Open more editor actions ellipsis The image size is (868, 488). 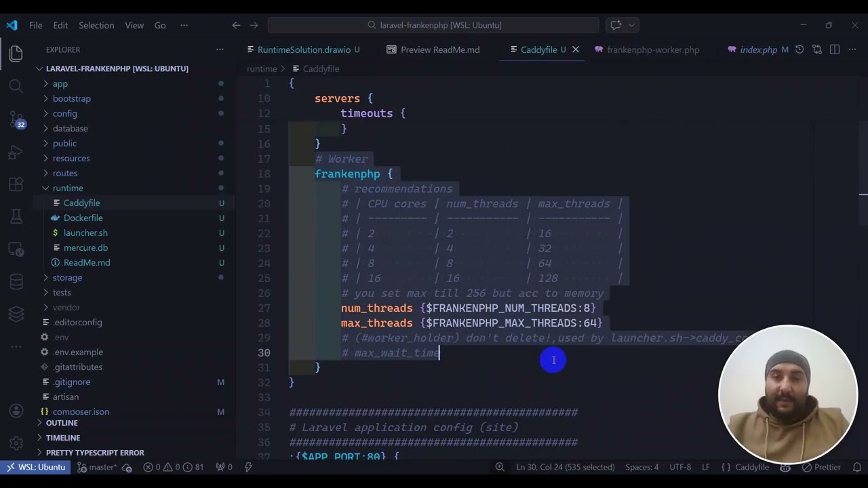852,49
